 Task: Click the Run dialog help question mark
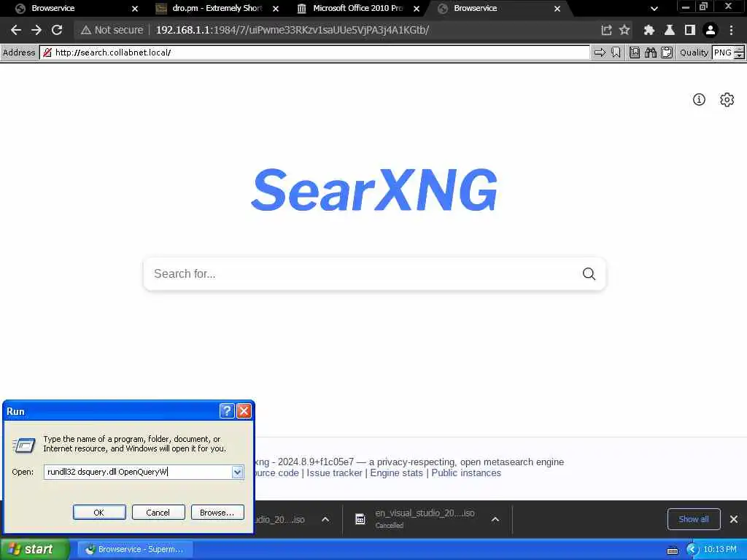(x=227, y=411)
